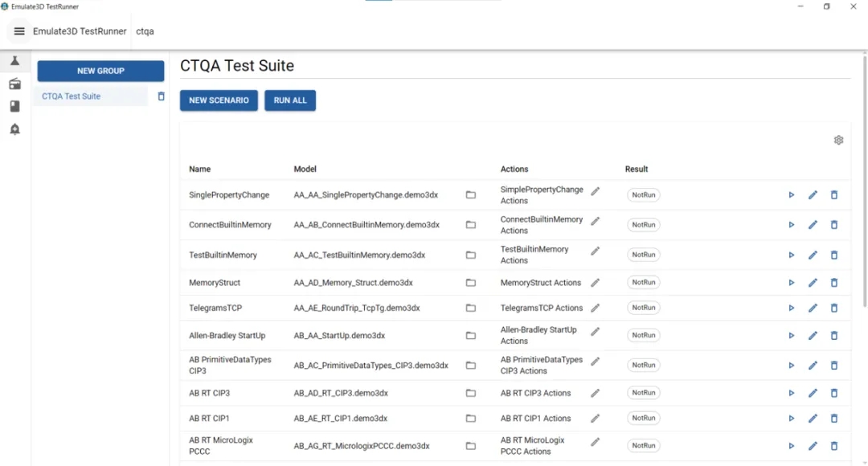Run the AB RT CIP3 scenario

click(x=792, y=393)
